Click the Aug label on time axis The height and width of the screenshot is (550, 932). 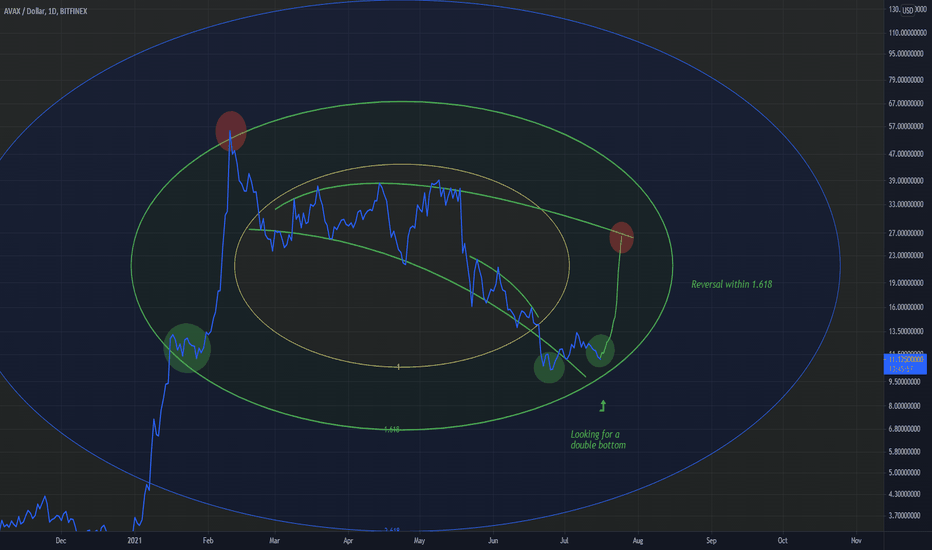638,540
